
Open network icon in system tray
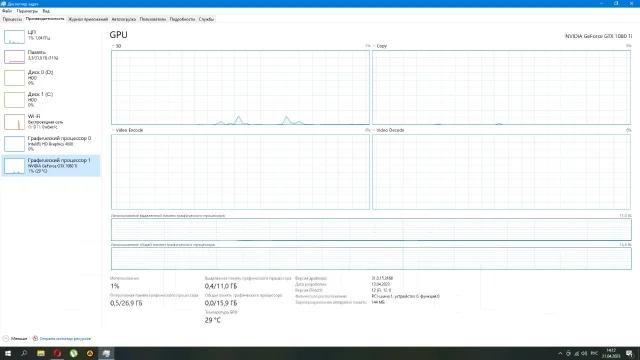tap(576, 353)
